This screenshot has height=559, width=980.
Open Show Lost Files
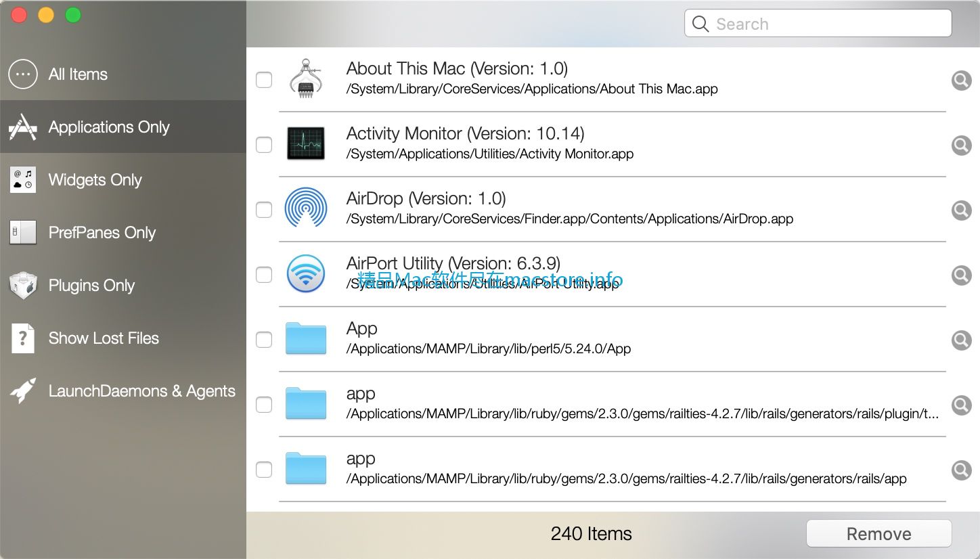tap(123, 338)
